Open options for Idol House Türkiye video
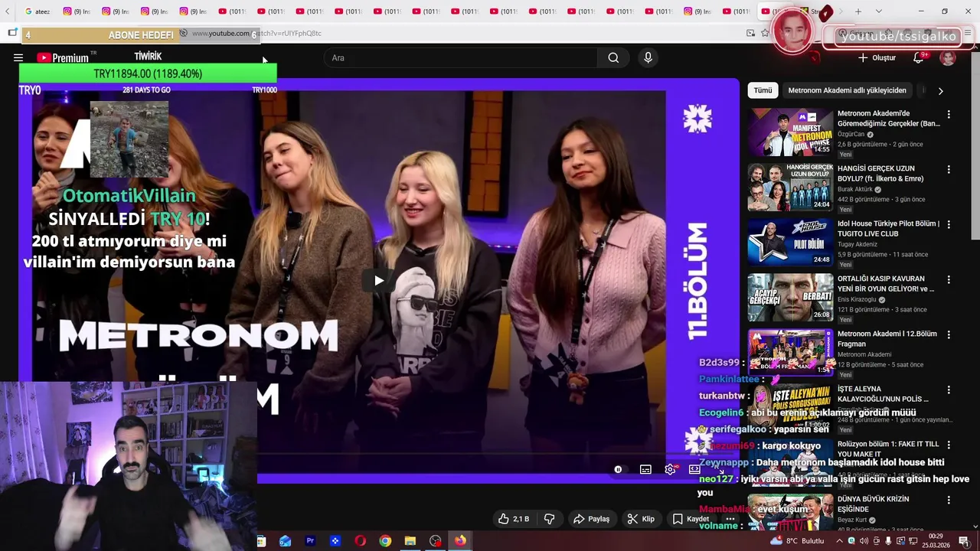 (x=949, y=224)
